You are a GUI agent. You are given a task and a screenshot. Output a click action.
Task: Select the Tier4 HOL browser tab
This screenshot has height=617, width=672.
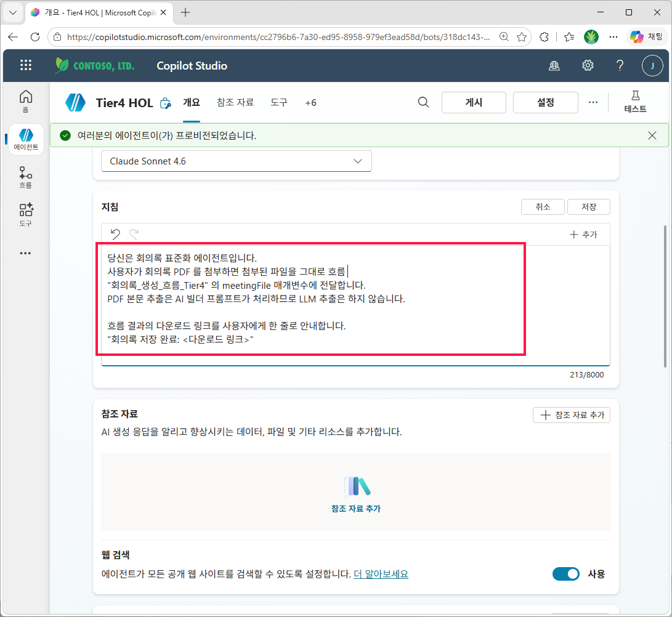pos(99,12)
